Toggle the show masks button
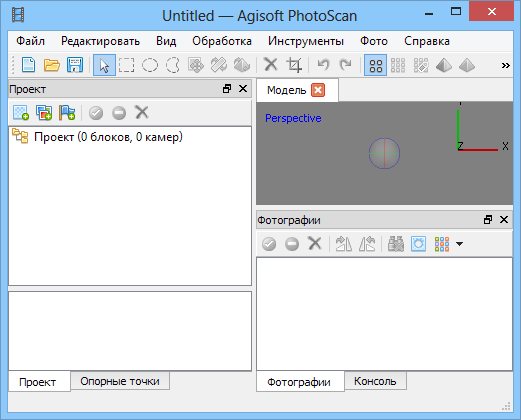521x420 pixels. pos(418,244)
